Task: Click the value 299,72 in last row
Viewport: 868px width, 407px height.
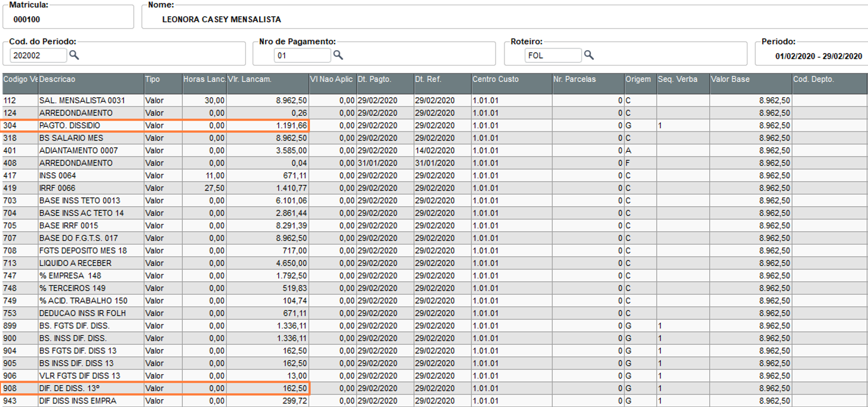Action: (295, 401)
